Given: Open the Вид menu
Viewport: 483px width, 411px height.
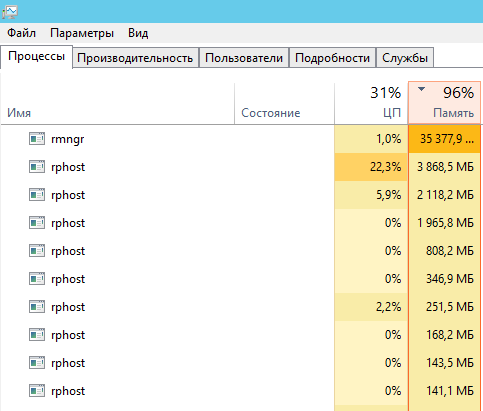Looking at the screenshot, I should click(138, 33).
